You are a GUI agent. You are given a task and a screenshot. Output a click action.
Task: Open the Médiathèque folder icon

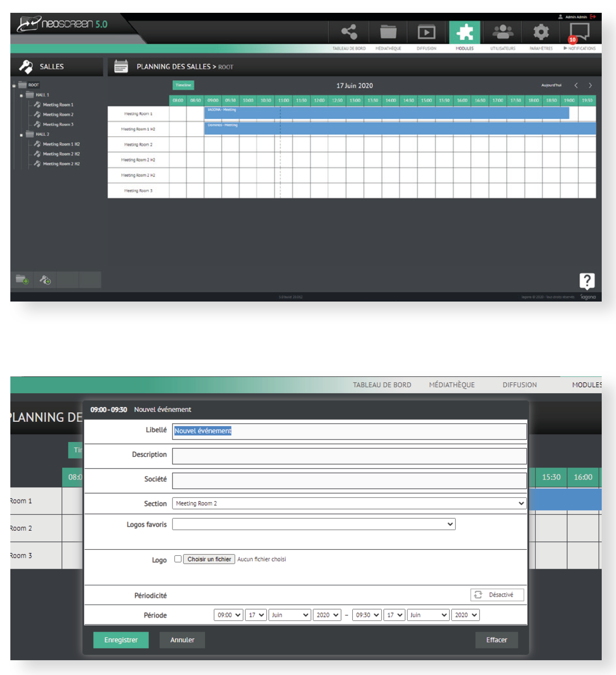pyautogui.click(x=388, y=32)
